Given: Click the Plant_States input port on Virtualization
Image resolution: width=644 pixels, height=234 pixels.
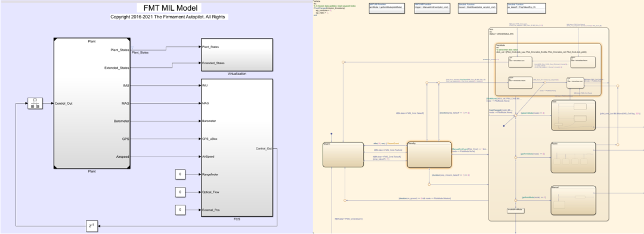Looking at the screenshot, I should [x=210, y=46].
